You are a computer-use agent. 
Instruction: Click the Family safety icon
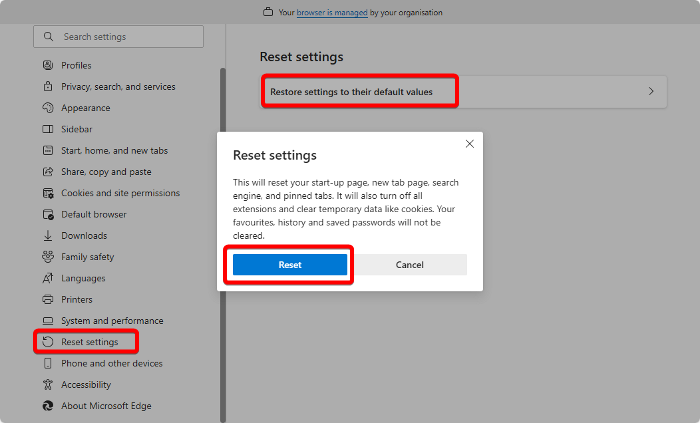48,257
